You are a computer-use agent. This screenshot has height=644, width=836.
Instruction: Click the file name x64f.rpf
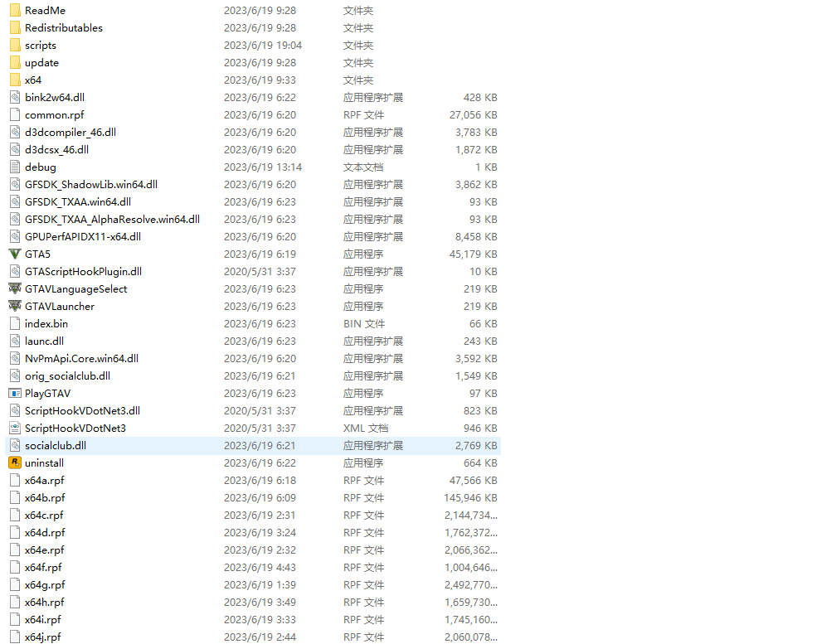coord(43,567)
